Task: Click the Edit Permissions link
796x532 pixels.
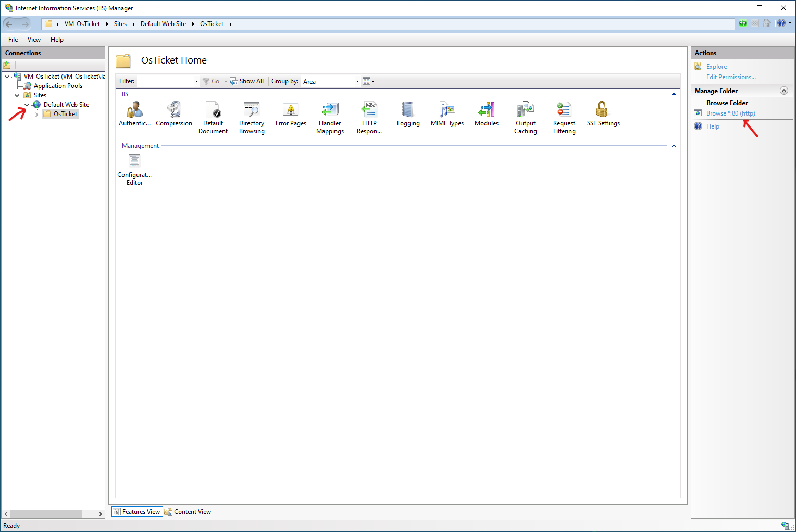Action: click(x=731, y=77)
